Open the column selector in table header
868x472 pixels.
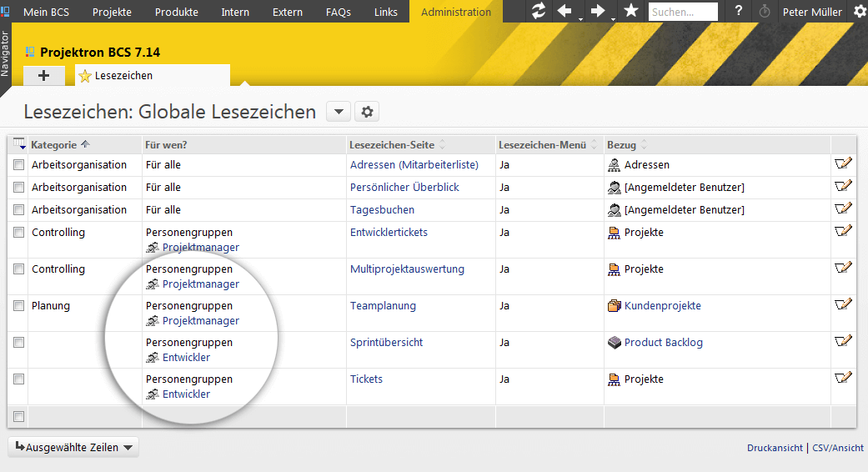click(19, 145)
